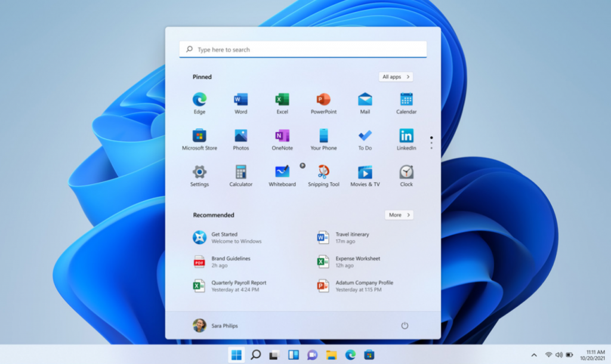Launch the Calculator app
The height and width of the screenshot is (364, 611).
point(241,176)
